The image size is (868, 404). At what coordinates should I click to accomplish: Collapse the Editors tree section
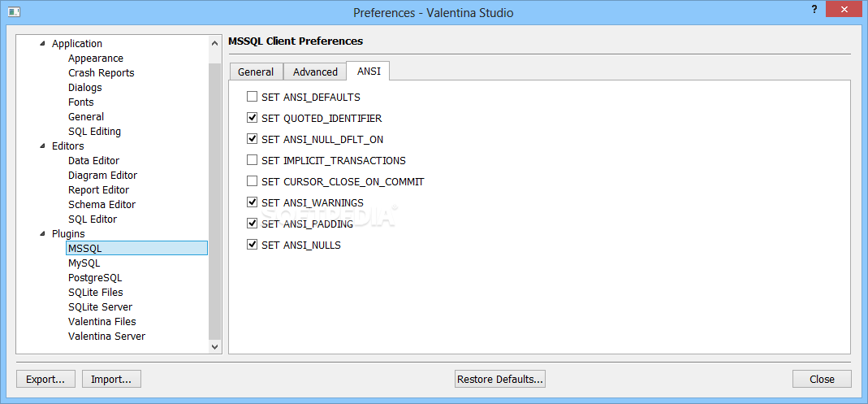pos(43,146)
